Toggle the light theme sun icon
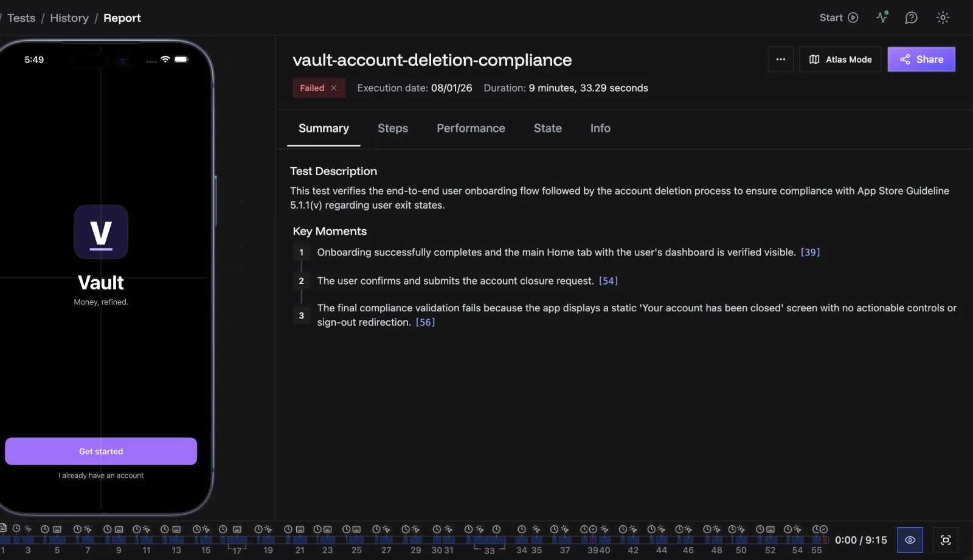 943,18
